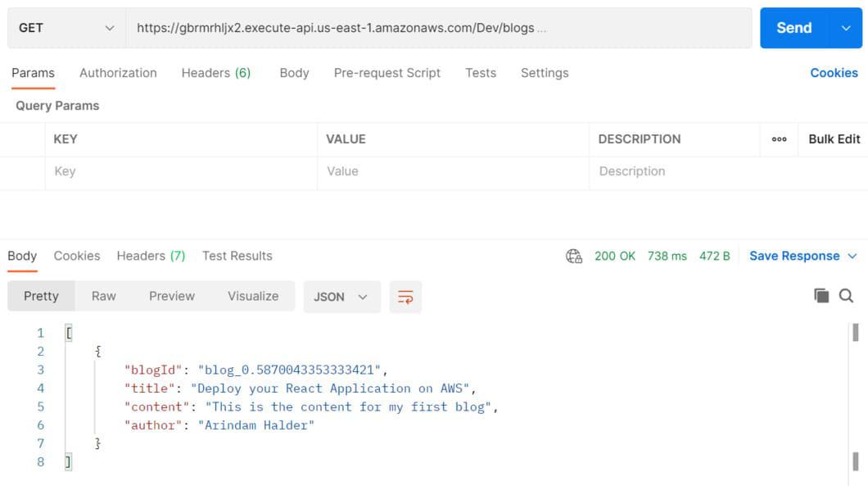Viewport: 868px width, 486px height.
Task: Open the request Headers (6) tab
Action: tap(215, 73)
